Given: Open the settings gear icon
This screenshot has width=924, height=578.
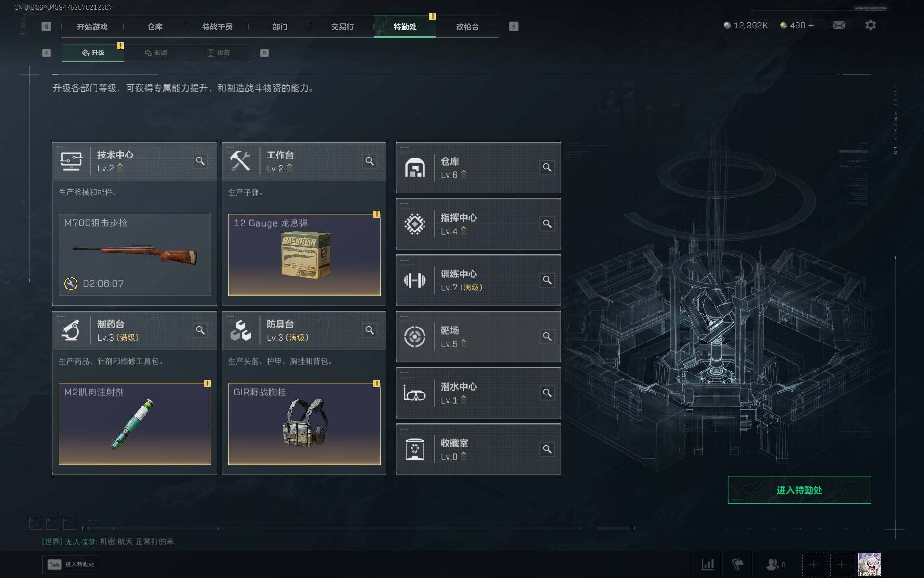Looking at the screenshot, I should pyautogui.click(x=870, y=25).
